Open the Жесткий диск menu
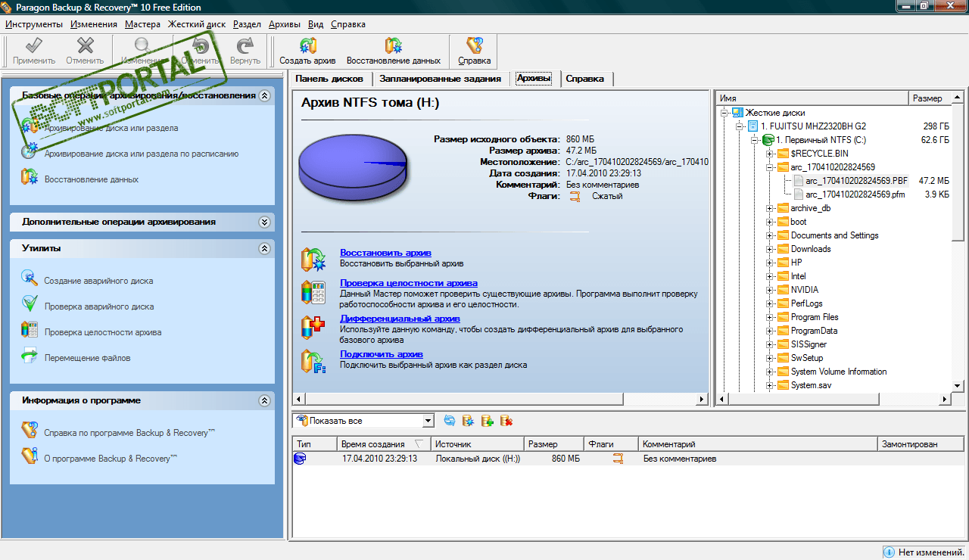 point(197,24)
